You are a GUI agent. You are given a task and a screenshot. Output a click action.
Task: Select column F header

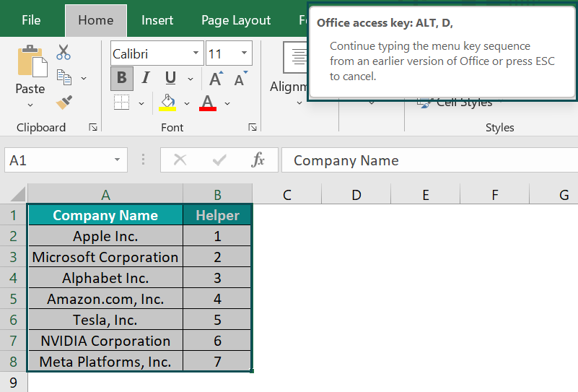coord(495,194)
